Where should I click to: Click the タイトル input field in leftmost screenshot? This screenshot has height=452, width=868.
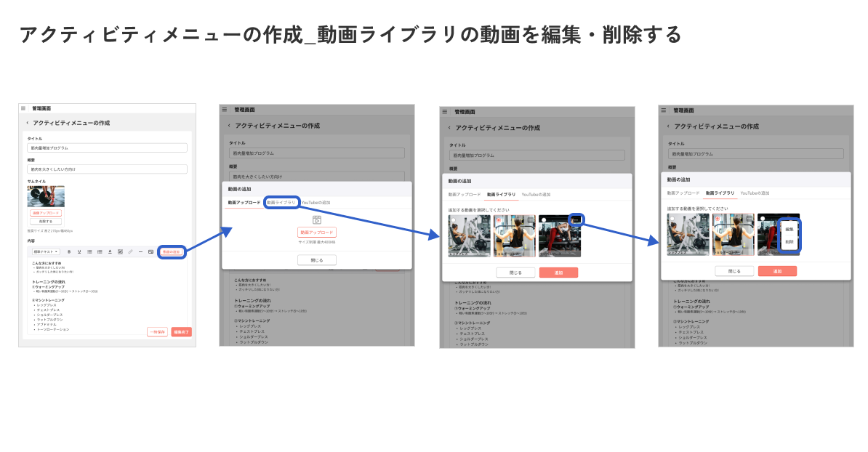click(107, 148)
